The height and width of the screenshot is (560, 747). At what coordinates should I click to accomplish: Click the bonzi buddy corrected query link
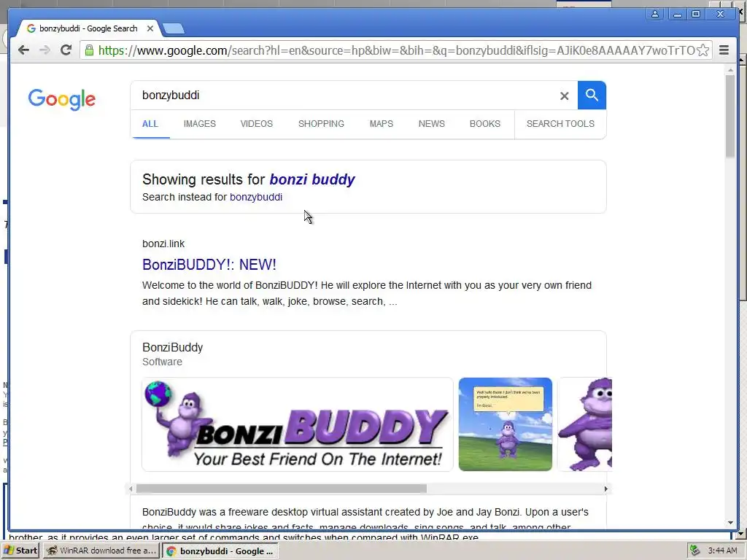coord(312,179)
